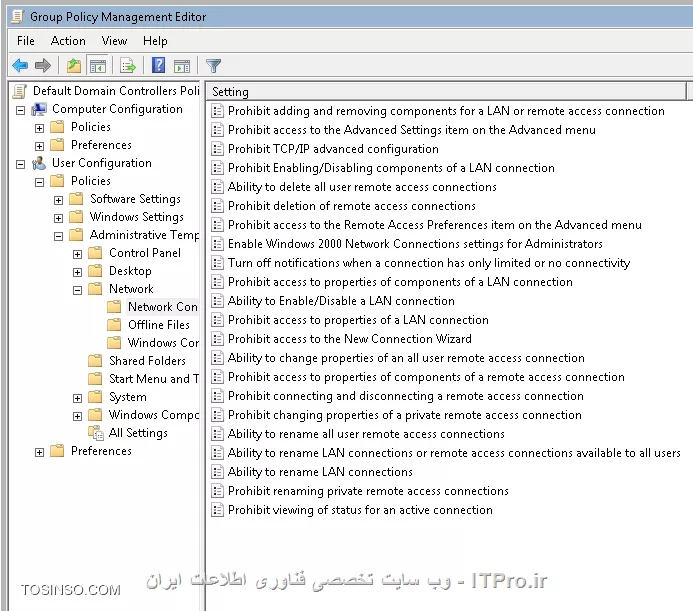The image size is (693, 611).
Task: Expand the Windows Components node
Action: tap(77, 416)
